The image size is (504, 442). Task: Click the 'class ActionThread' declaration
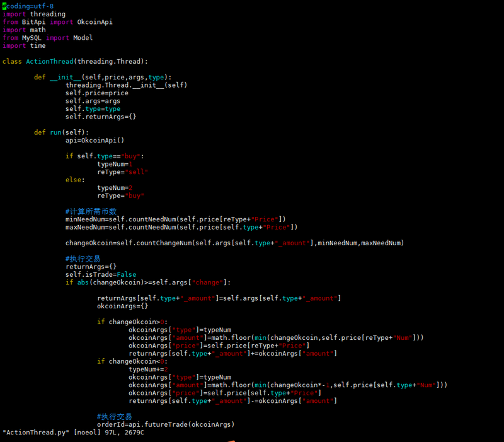tap(75, 61)
